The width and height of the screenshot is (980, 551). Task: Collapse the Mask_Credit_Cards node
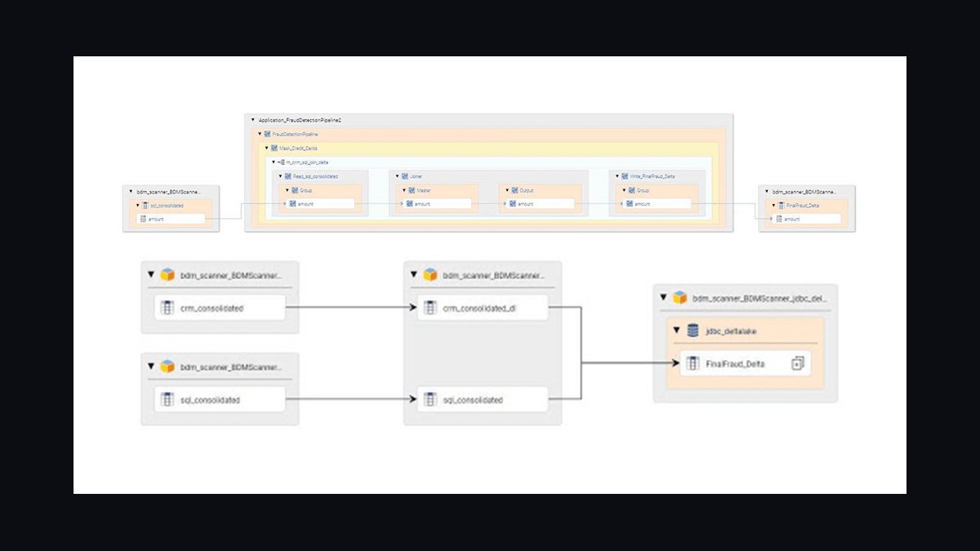coord(266,148)
